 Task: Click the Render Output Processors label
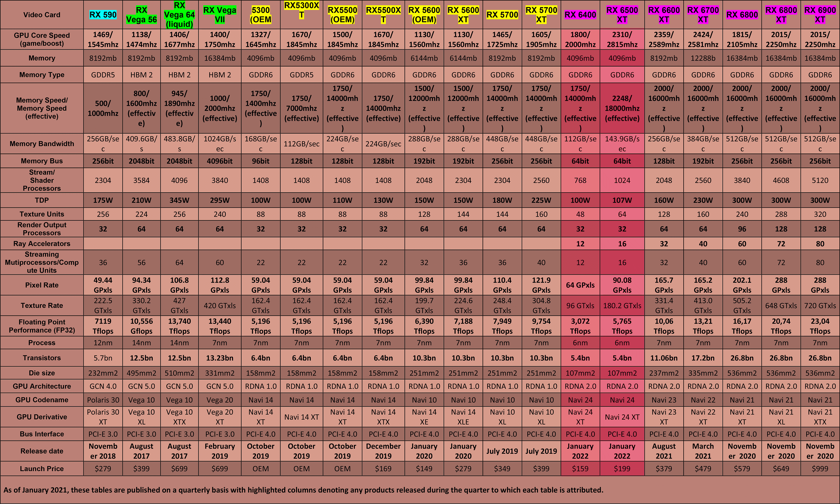[42, 229]
